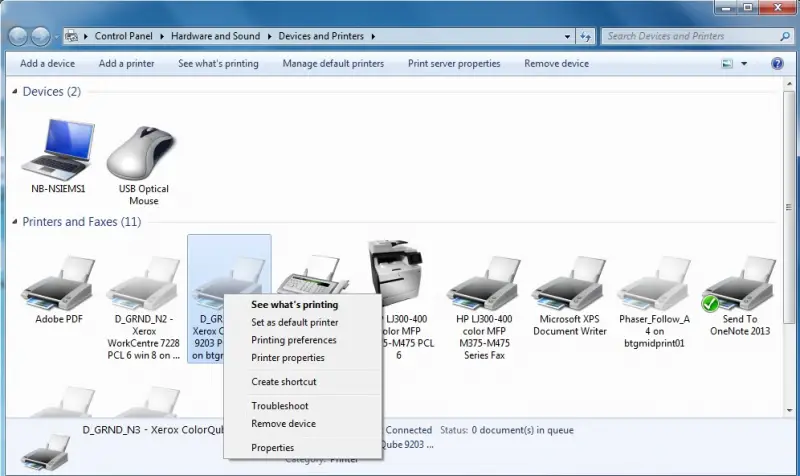Close the Devices and Printers window
Image resolution: width=800 pixels, height=476 pixels.
pos(778,7)
